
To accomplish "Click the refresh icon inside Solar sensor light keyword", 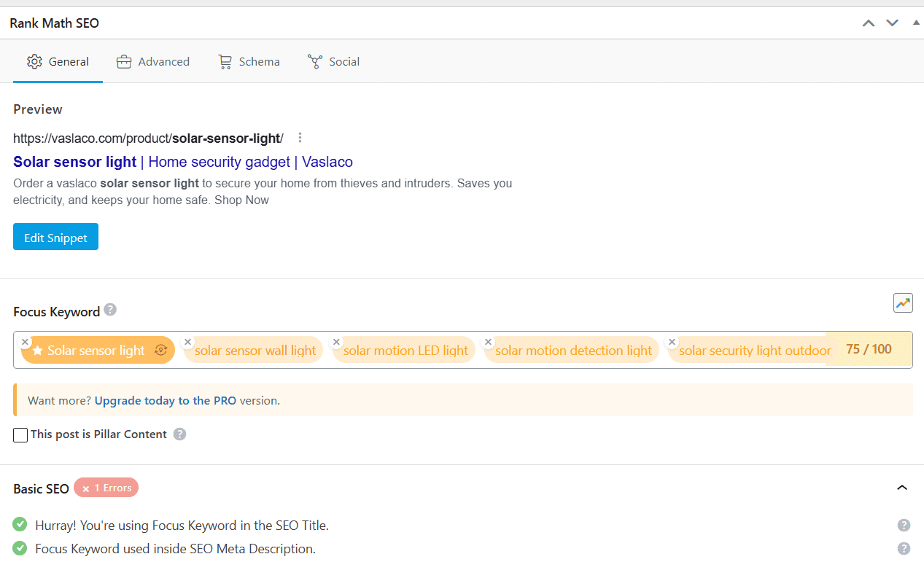I will [x=160, y=350].
